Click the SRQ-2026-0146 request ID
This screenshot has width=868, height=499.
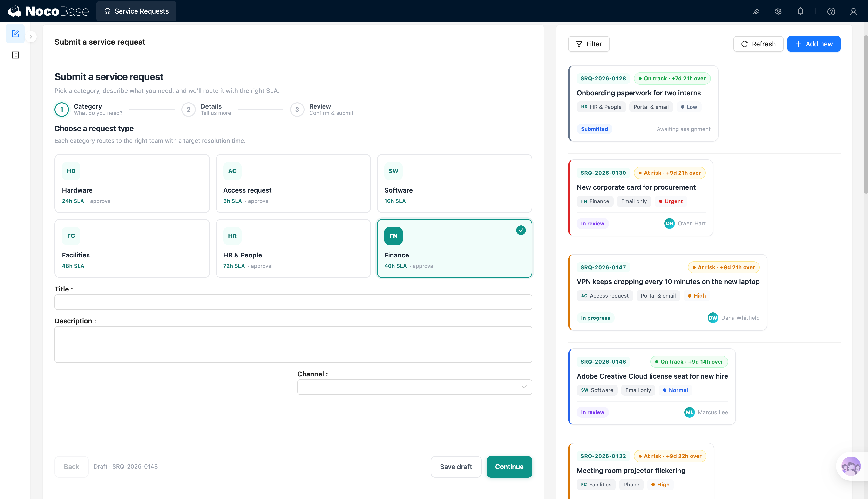coord(603,361)
